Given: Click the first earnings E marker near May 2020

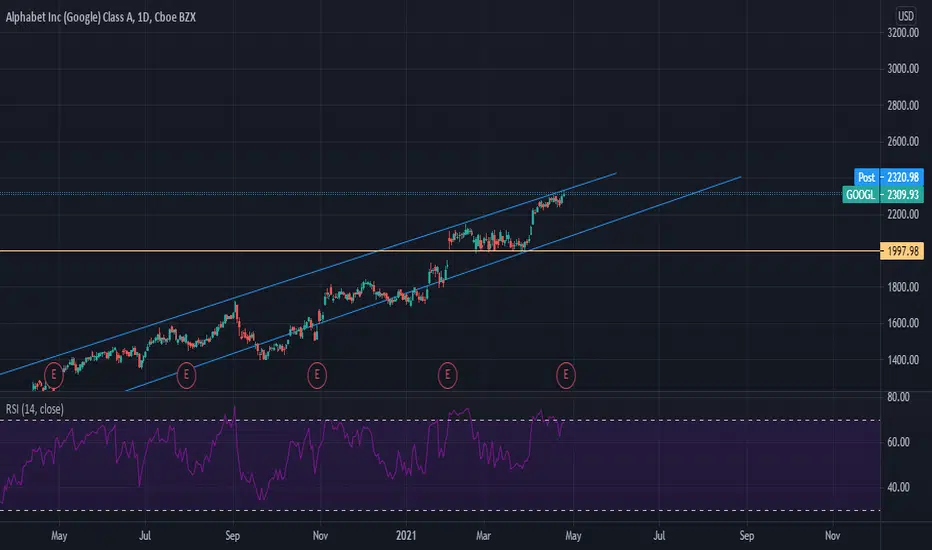Looking at the screenshot, I should (53, 375).
